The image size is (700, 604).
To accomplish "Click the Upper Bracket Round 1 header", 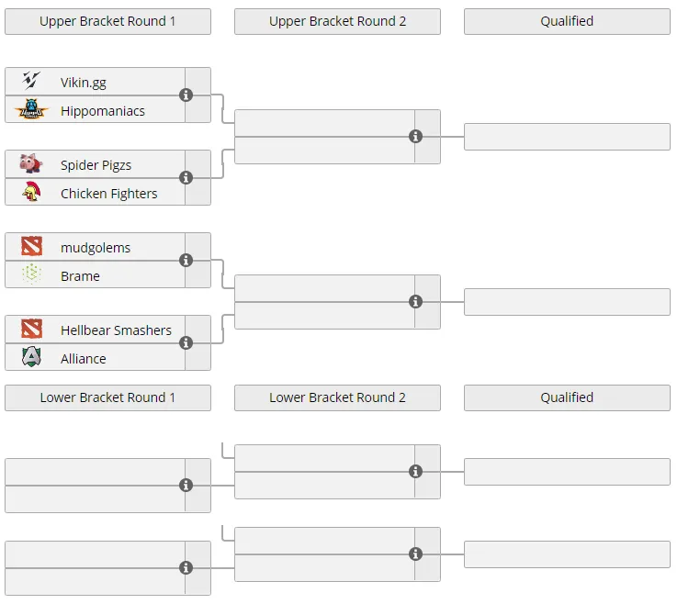I will coord(107,21).
